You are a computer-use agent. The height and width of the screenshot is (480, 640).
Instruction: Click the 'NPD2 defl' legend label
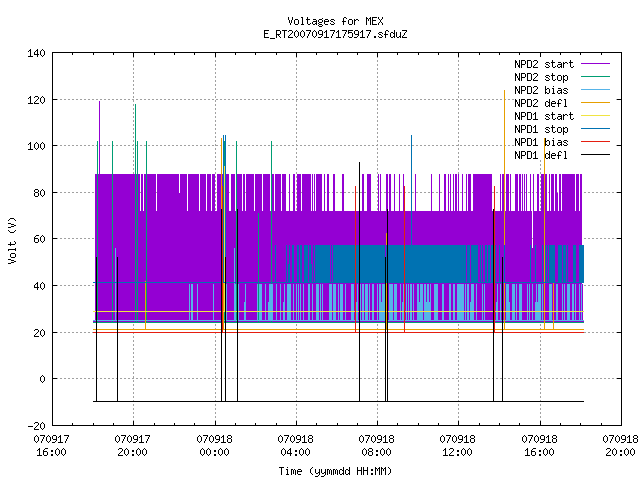[541, 103]
